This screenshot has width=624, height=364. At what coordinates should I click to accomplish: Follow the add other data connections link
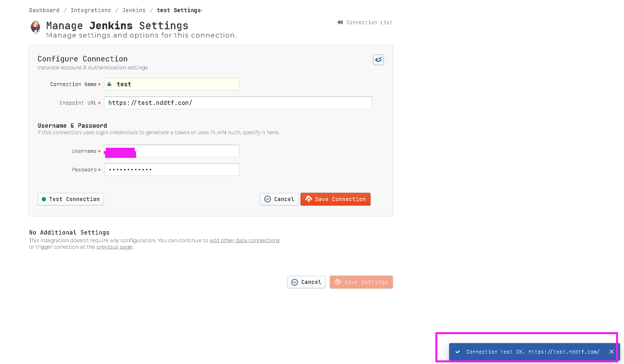(244, 240)
